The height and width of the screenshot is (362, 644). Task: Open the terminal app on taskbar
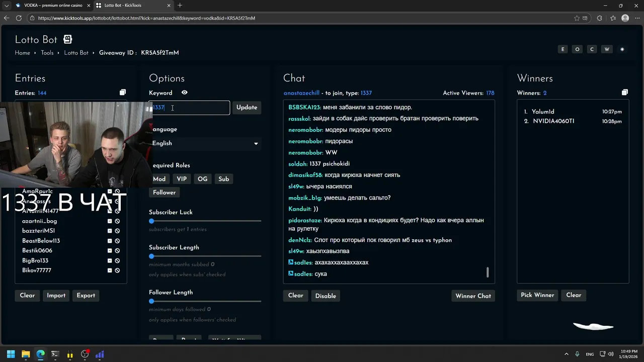[x=55, y=354]
